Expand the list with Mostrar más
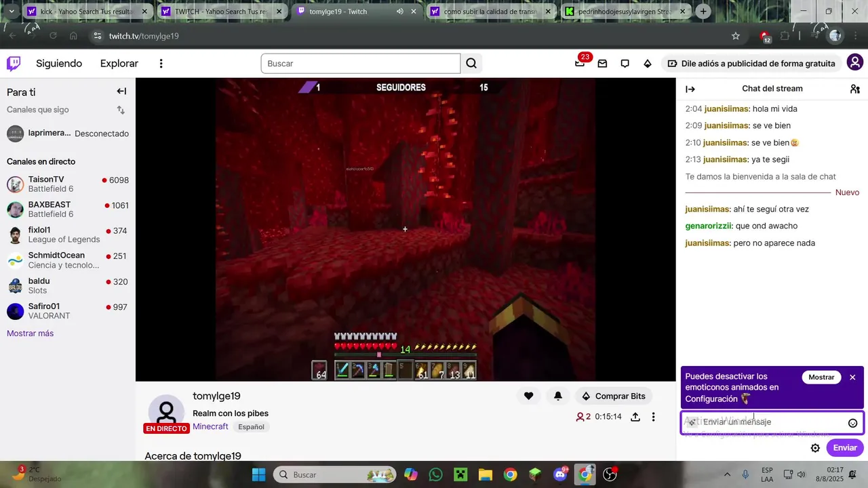 [30, 333]
